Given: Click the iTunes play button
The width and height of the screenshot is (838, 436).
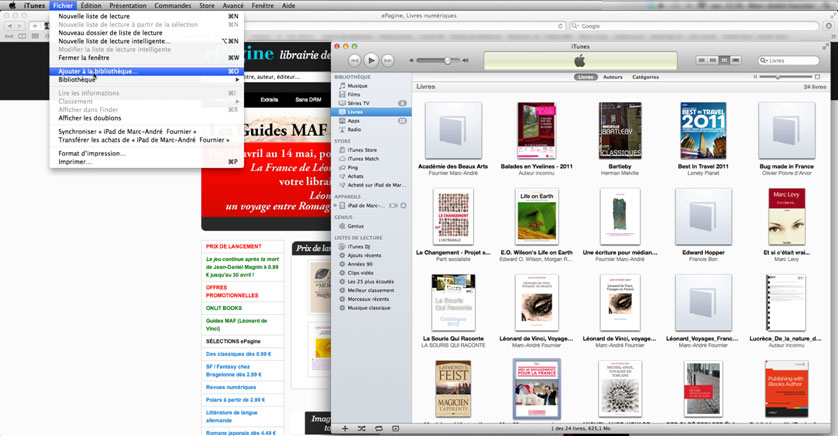Looking at the screenshot, I should coord(371,60).
